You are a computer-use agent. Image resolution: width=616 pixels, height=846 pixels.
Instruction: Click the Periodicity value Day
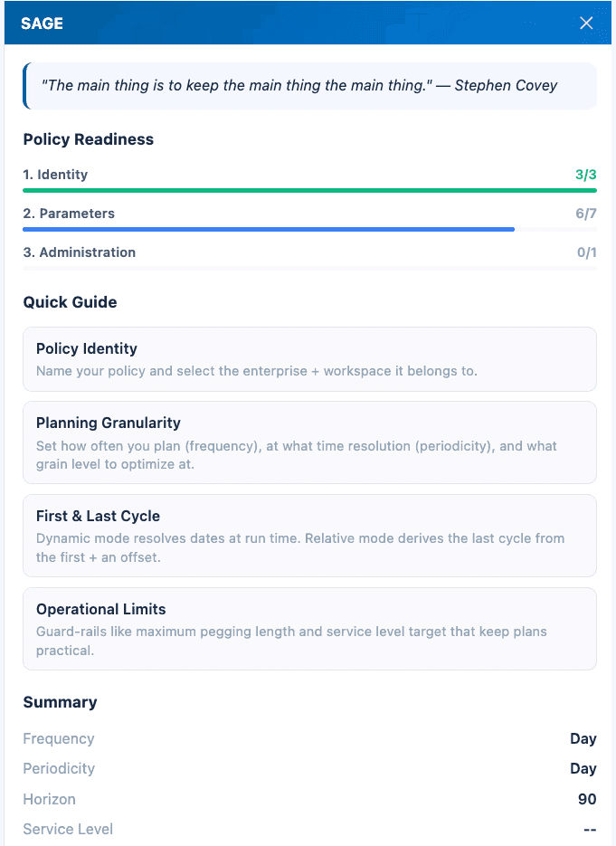coord(583,768)
